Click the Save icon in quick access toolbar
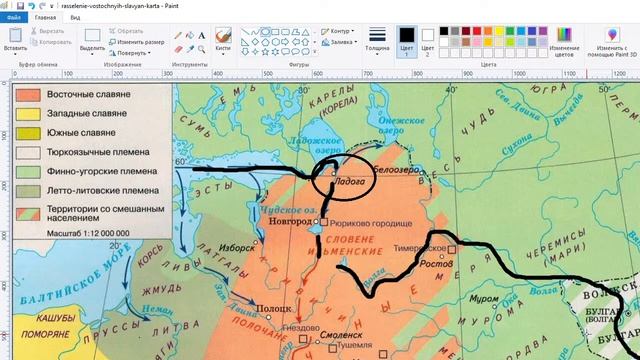 pos(20,6)
